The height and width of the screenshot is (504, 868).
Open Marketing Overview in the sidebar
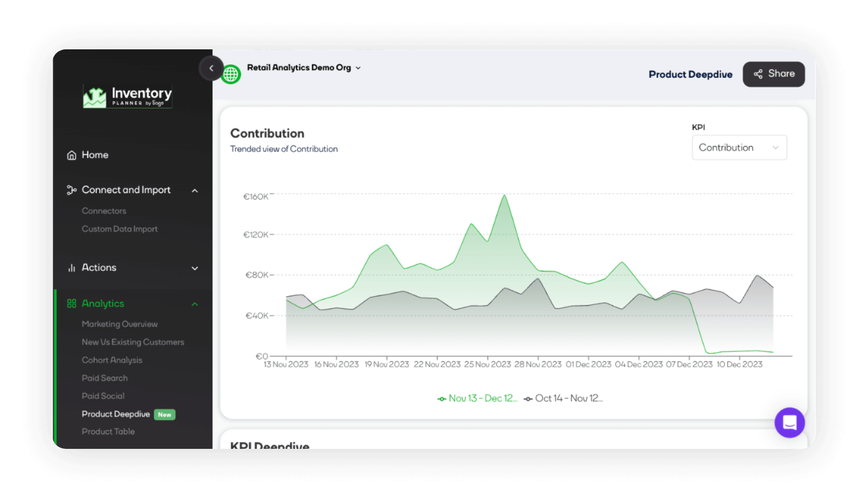click(x=119, y=324)
